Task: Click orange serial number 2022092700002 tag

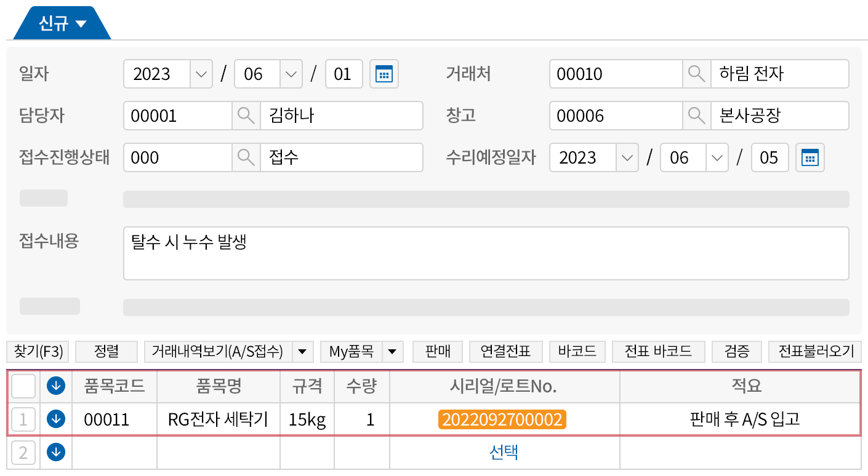Action: [x=502, y=419]
